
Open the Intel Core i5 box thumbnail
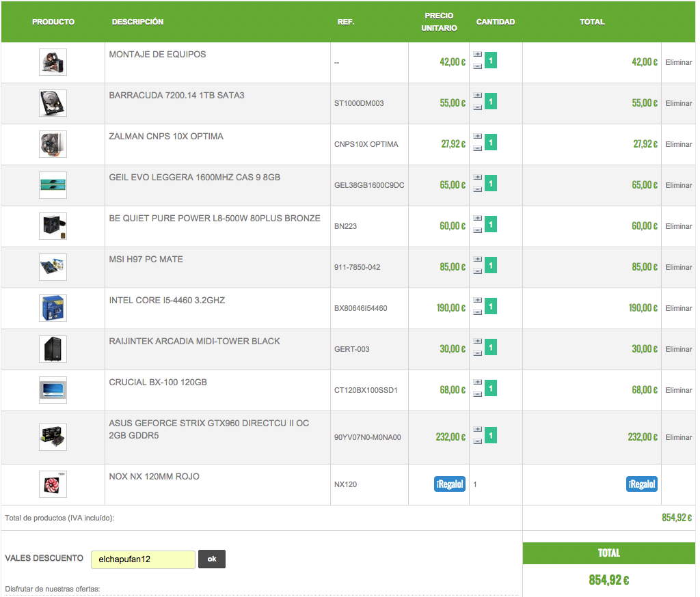(53, 308)
